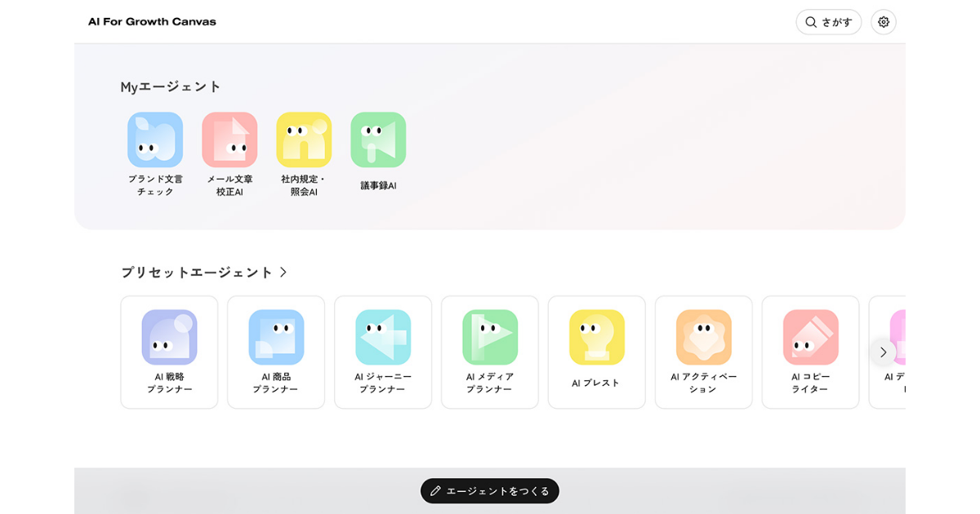Expand the プリセットエージェント section chevron
The height and width of the screenshot is (514, 980).
point(285,273)
